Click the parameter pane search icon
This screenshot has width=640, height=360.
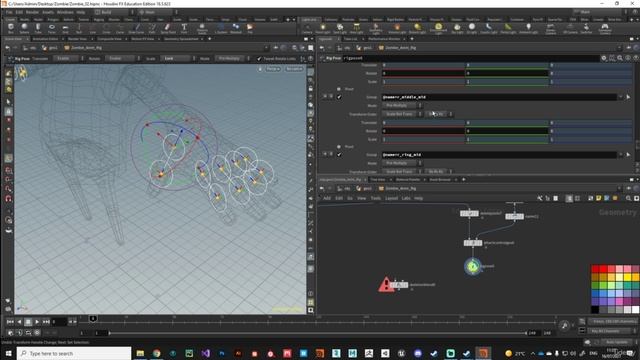tap(620, 58)
